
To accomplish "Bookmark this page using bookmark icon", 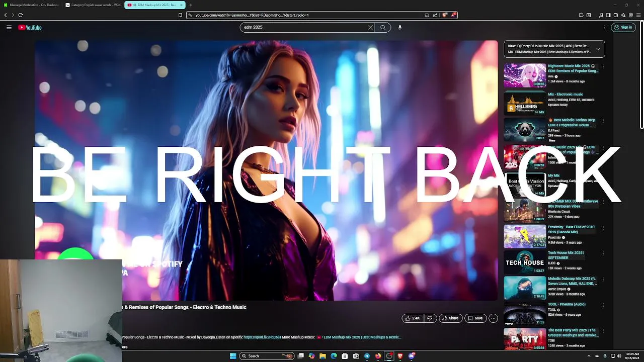I will click(180, 15).
